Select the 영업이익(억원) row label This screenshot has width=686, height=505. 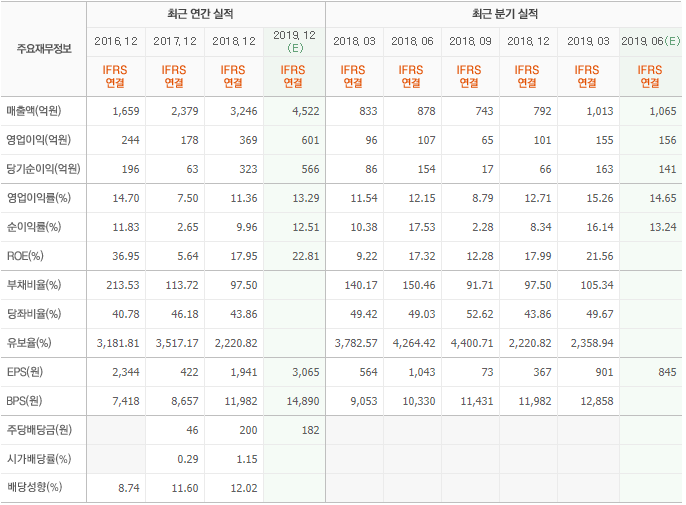coord(38,140)
